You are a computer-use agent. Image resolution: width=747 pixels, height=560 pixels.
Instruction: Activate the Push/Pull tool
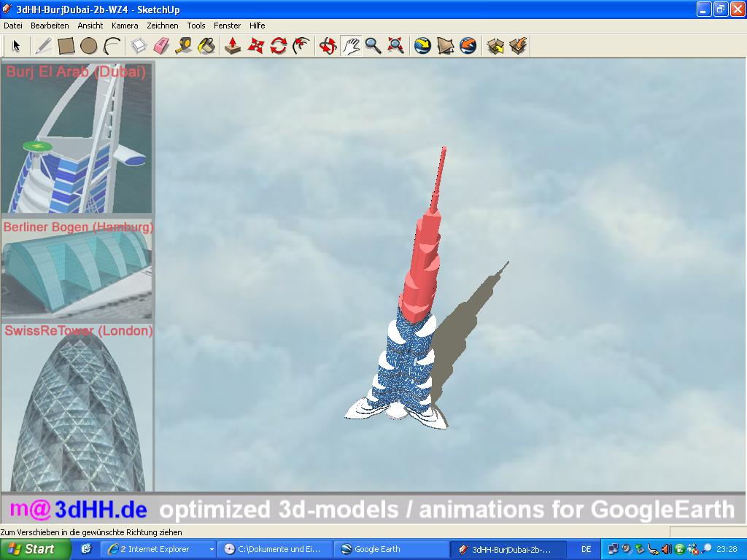(233, 46)
